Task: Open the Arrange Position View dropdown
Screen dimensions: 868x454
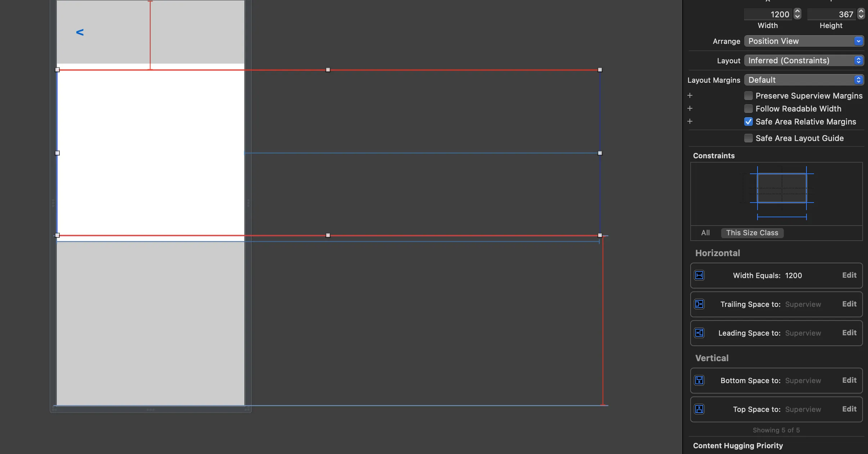Action: coord(804,41)
